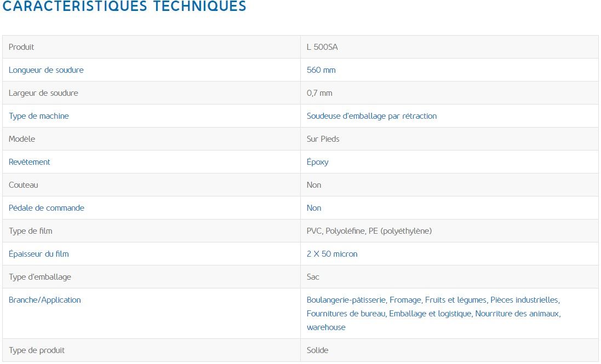Click Non in Pédale de commande row

314,208
